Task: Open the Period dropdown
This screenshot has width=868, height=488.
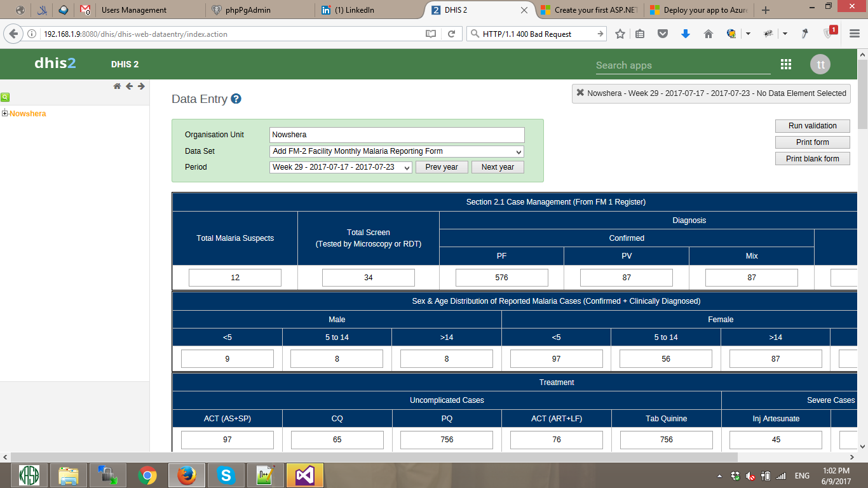Action: 341,167
